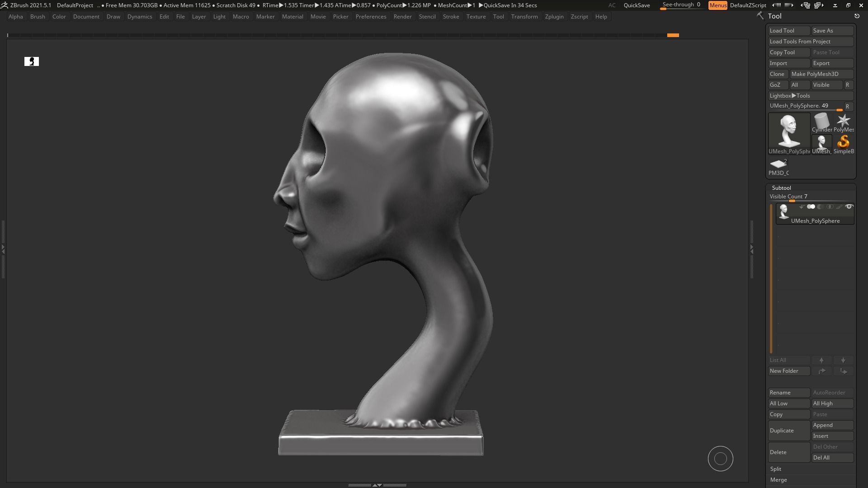Image resolution: width=868 pixels, height=488 pixels.
Task: Select the PolyMesh star tool thumbnail
Action: tap(843, 122)
